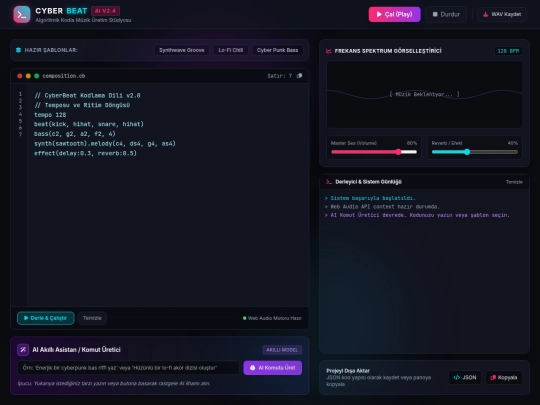540x405 pixels.
Task: Click the 'tempo 128' code line
Action: click(x=50, y=115)
